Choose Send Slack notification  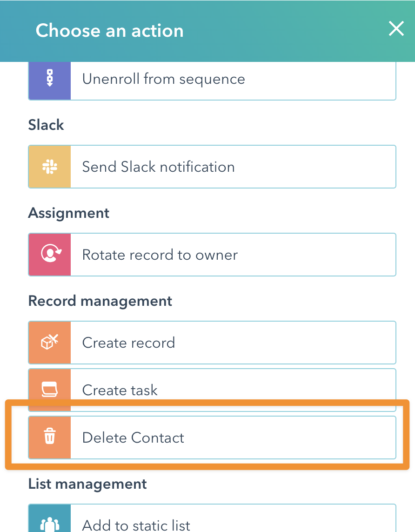coord(158,167)
